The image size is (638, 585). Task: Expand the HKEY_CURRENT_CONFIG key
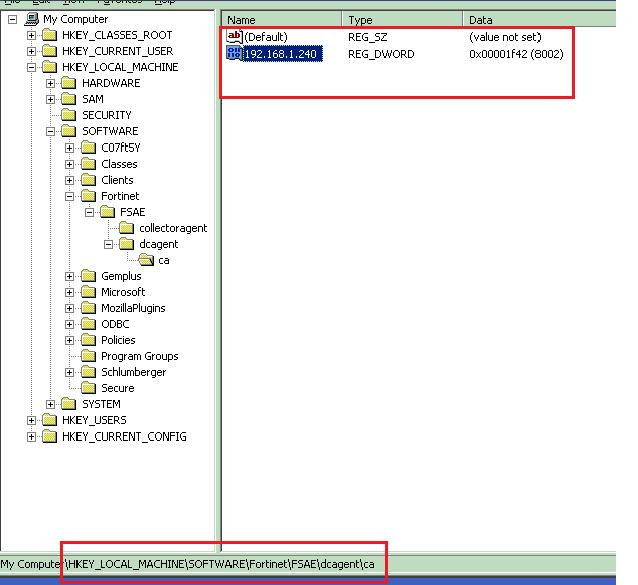coord(31,437)
